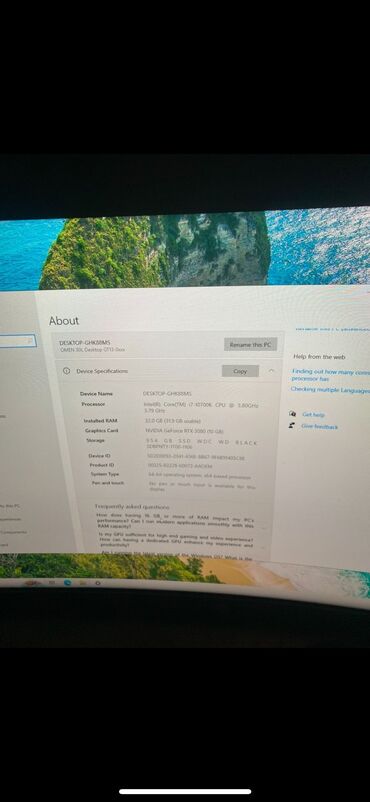Image resolution: width=370 pixels, height=802 pixels.
Task: Click the Device Specifications section title
Action: (102, 371)
